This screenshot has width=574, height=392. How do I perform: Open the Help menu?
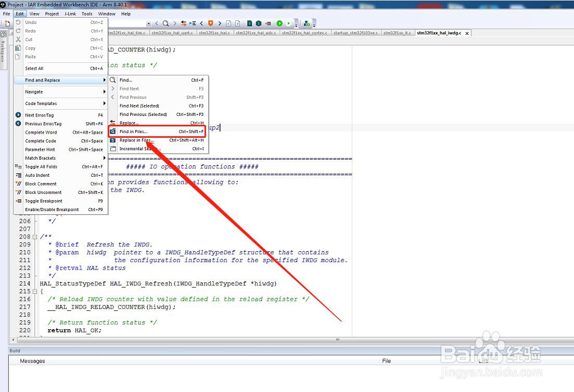tap(126, 14)
